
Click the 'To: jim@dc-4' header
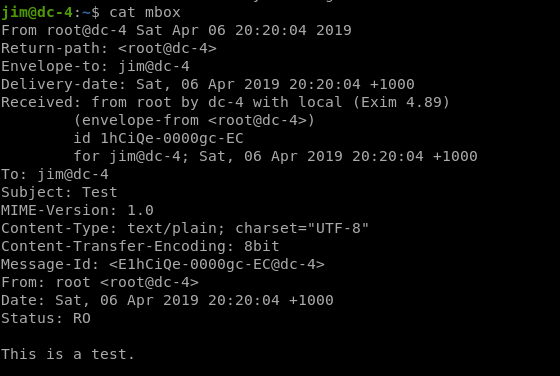55,175
